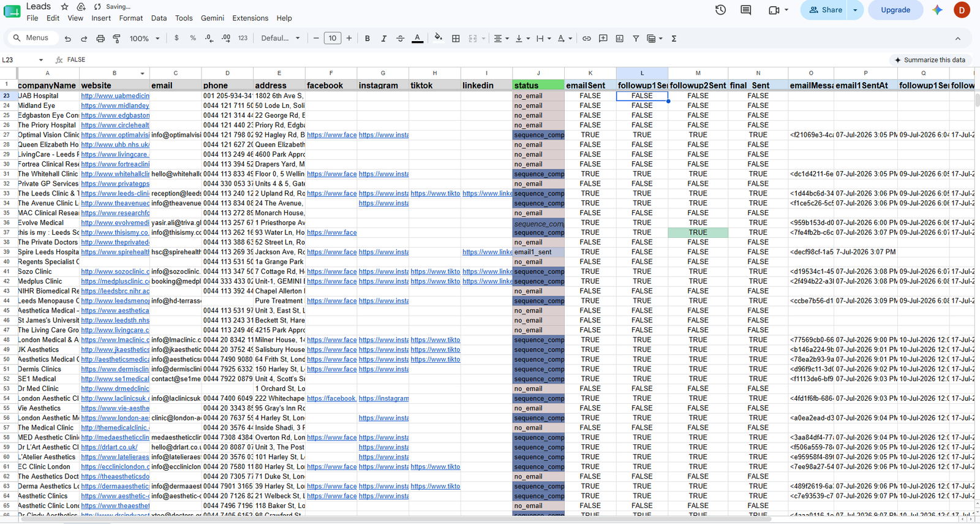Open Sozo Clinic facebook link
980x524 pixels.
(x=331, y=272)
